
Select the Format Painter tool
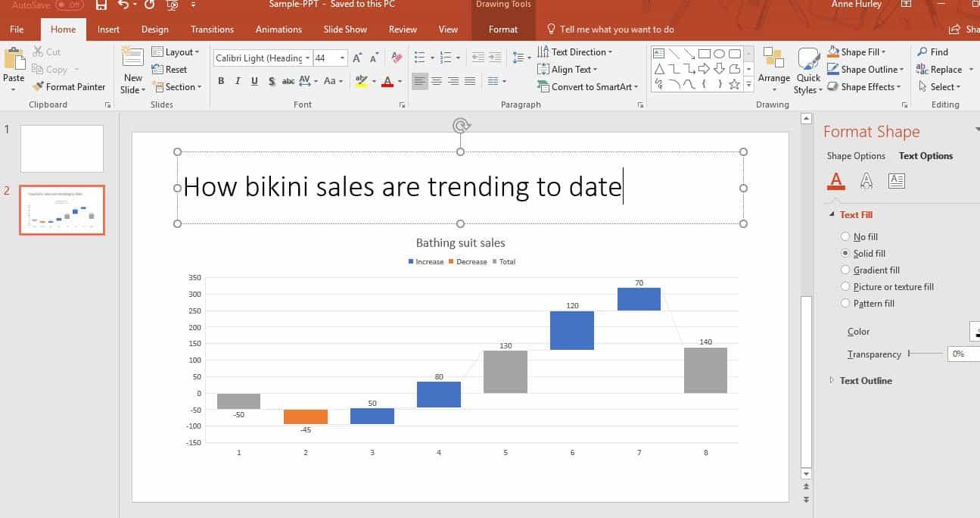tap(69, 86)
